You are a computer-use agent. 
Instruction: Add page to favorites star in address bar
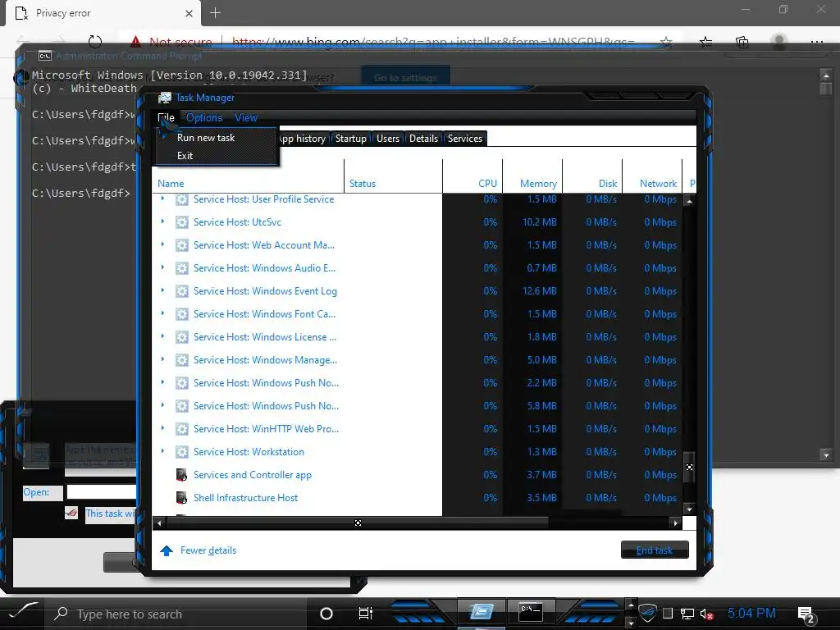(666, 42)
